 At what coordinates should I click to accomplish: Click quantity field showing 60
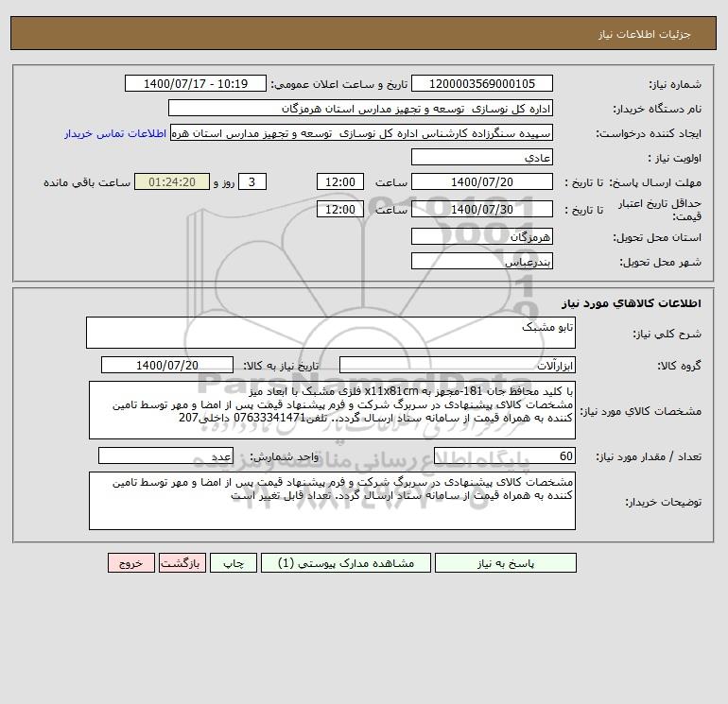[505, 455]
